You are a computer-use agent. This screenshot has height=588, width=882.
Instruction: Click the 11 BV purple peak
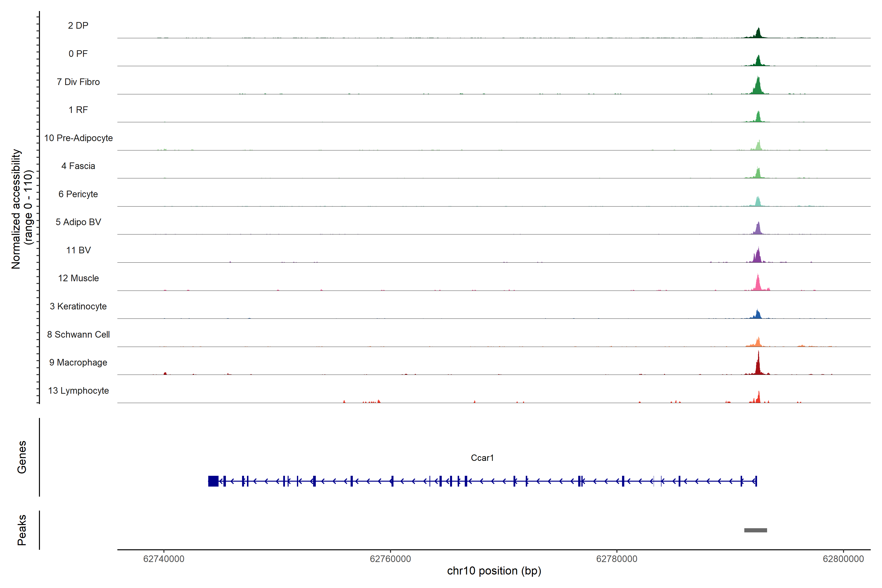point(758,257)
